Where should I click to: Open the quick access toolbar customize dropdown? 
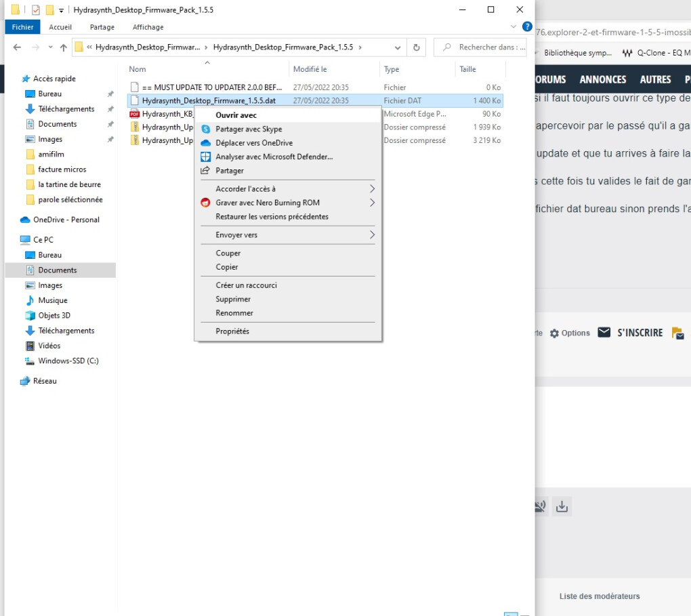pyautogui.click(x=61, y=10)
